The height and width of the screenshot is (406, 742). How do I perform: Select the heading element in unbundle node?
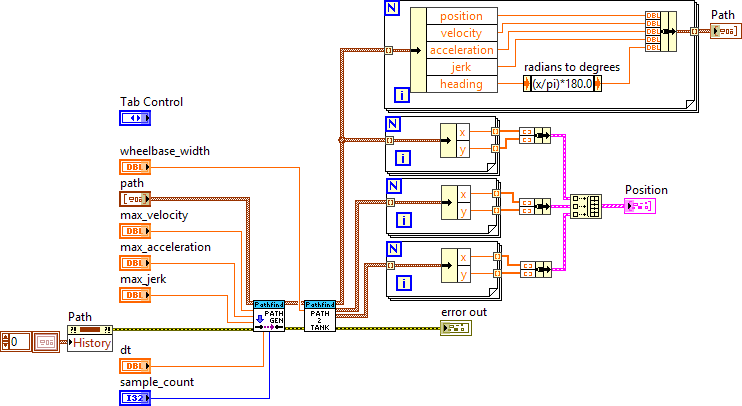pos(460,84)
